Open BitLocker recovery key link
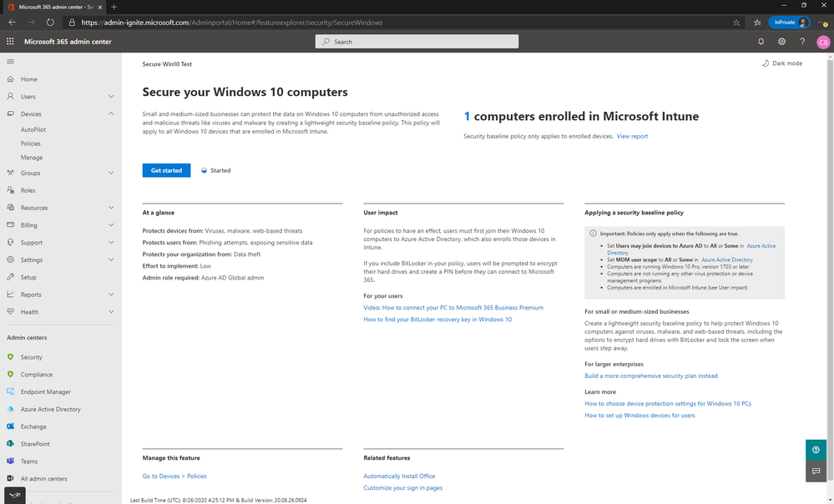Image resolution: width=834 pixels, height=504 pixels. coord(437,320)
